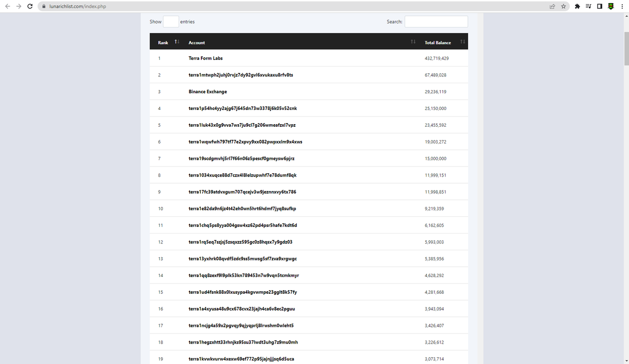Viewport: 629px width, 364px height.
Task: Select address terra1ud4fsnk88x0lxusypa4kgvwmpe23gglt8k57fy
Action: click(x=243, y=292)
